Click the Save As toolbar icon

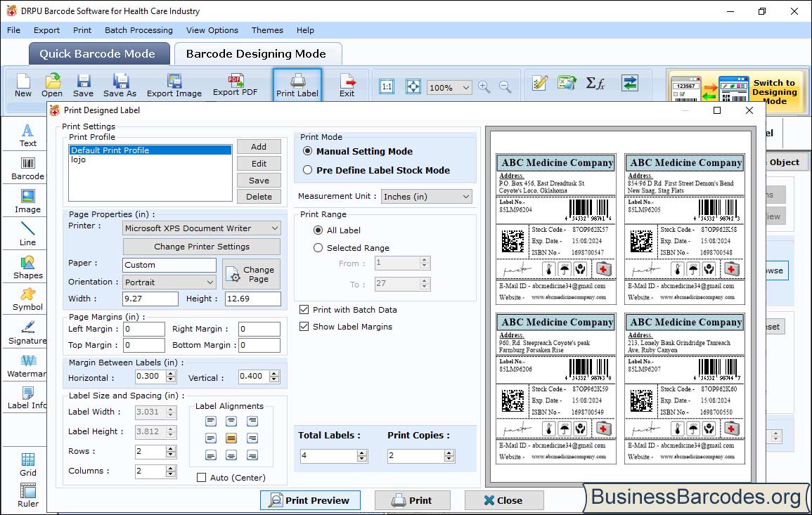coord(120,86)
